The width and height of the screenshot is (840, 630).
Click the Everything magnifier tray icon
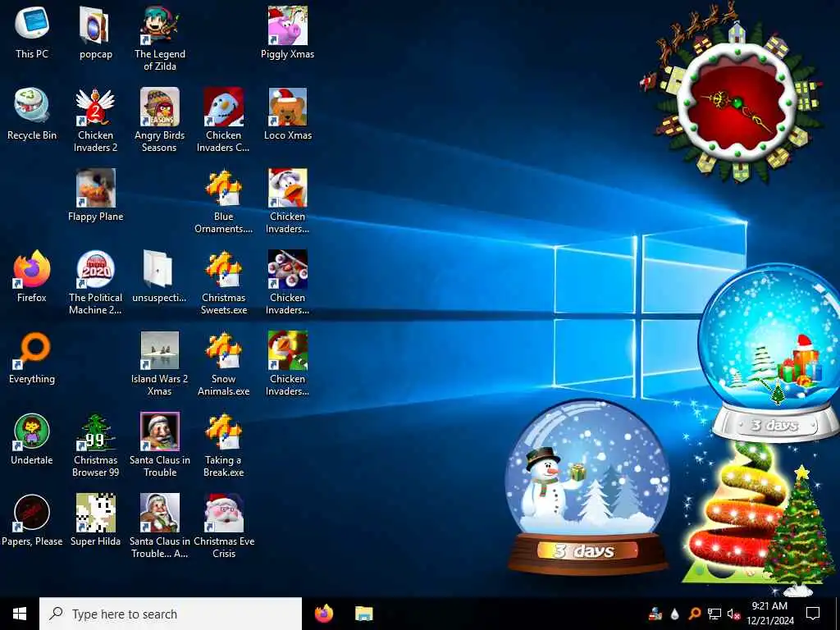point(694,614)
